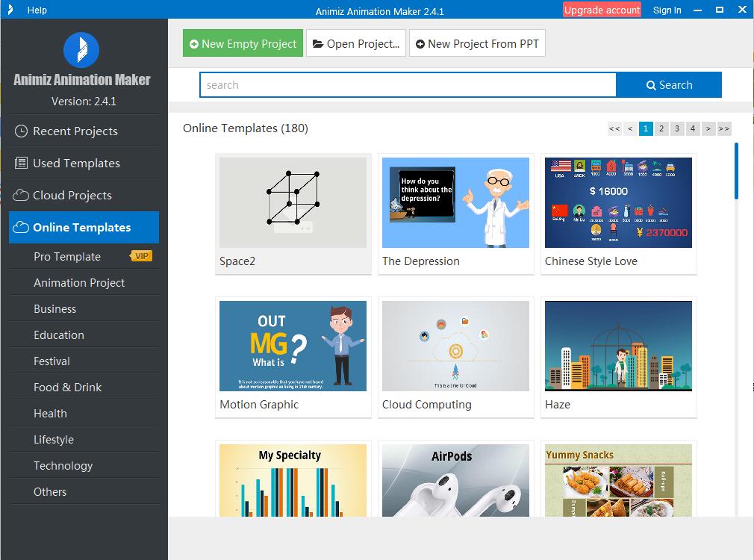Screen dimensions: 754x560
Task: Go to page 2 of templates
Action: 661,128
